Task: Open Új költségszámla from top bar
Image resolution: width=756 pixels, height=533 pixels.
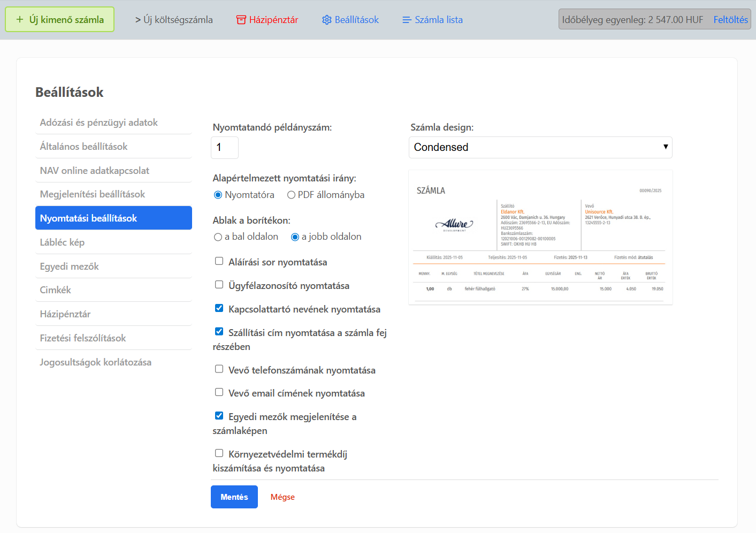Action: [x=174, y=20]
